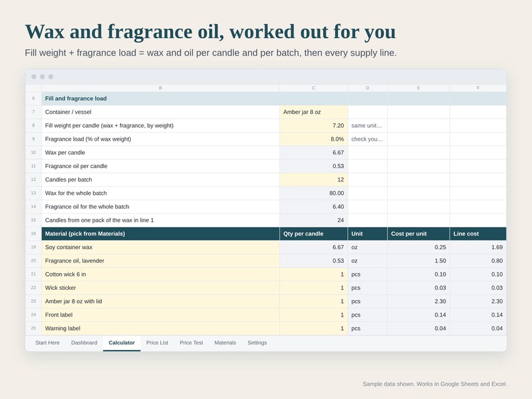This screenshot has height=399, width=532.
Task: Select row number 19 header
Action: tap(34, 247)
